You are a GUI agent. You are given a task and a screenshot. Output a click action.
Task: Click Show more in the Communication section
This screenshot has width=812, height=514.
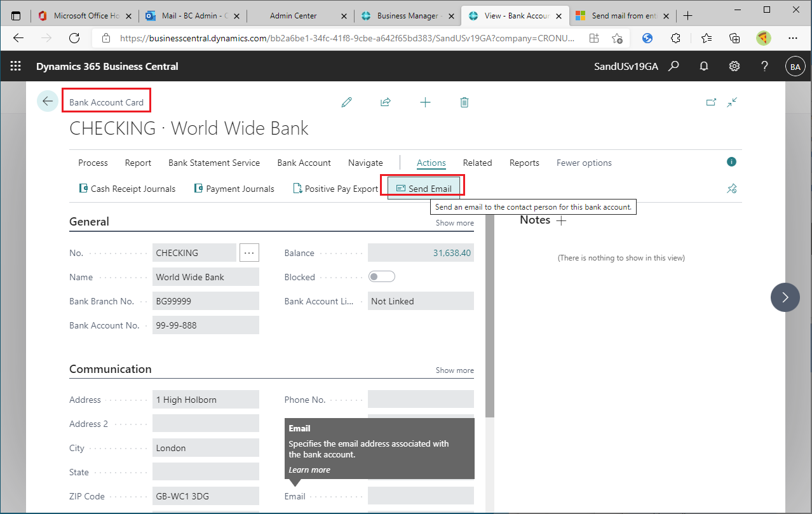pyautogui.click(x=454, y=370)
